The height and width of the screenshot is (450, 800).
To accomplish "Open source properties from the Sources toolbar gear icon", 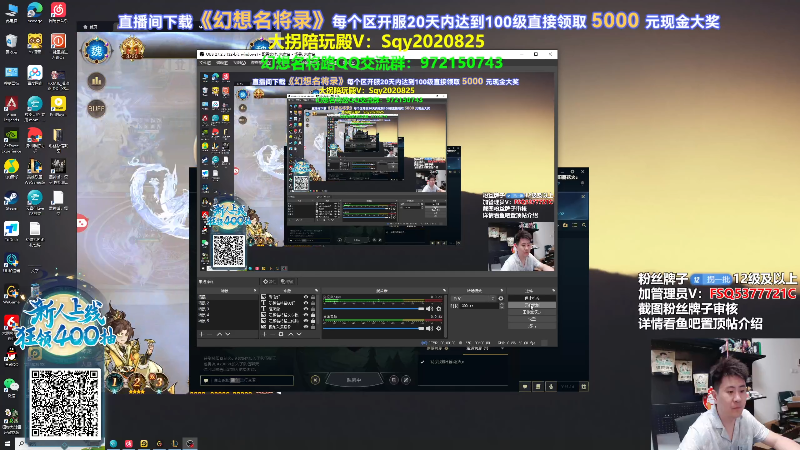I will click(x=281, y=334).
